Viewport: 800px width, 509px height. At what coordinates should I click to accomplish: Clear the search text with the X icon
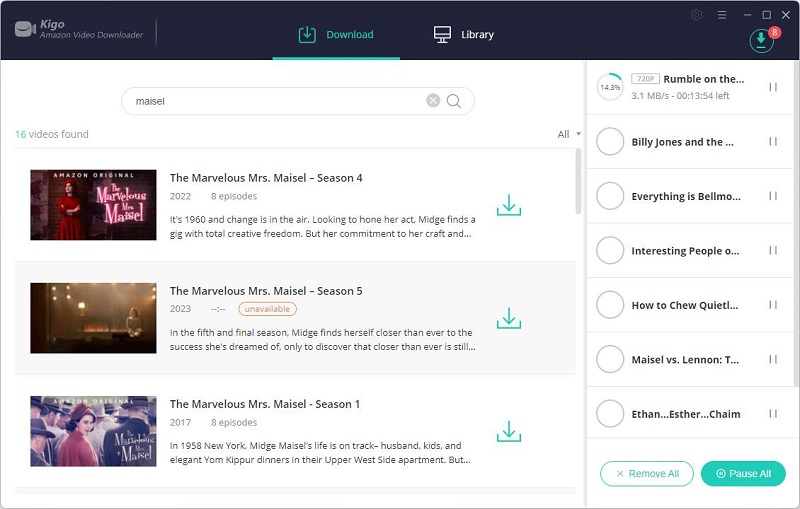tap(433, 100)
